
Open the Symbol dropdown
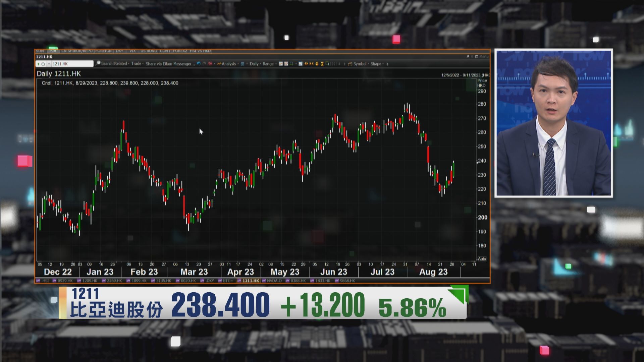pos(361,64)
